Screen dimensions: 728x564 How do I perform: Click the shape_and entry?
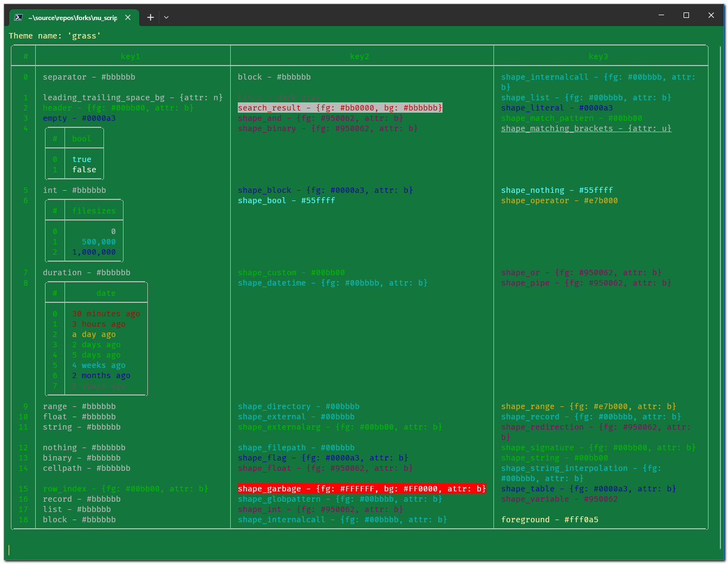tap(321, 118)
